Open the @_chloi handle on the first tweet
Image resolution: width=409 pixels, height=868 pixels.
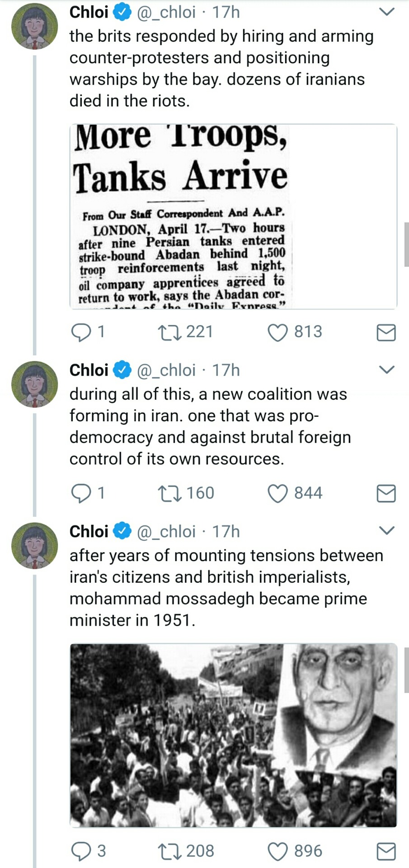pyautogui.click(x=166, y=12)
